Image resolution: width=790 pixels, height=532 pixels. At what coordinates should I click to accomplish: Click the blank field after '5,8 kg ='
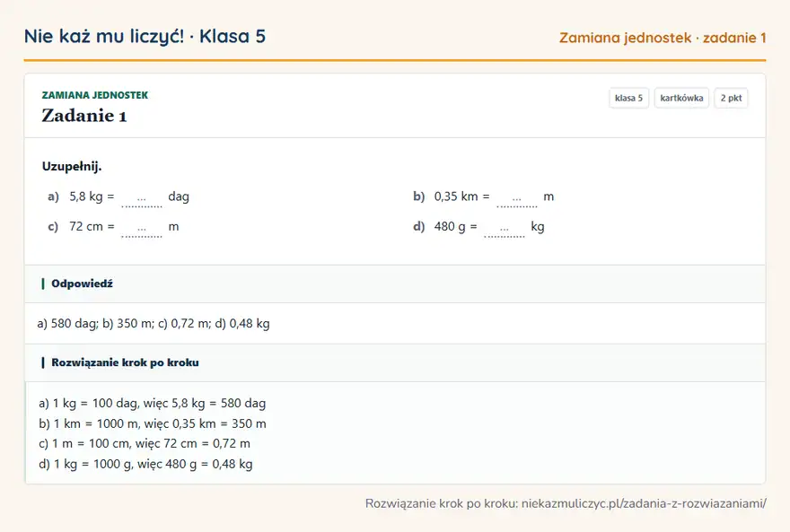click(x=142, y=199)
